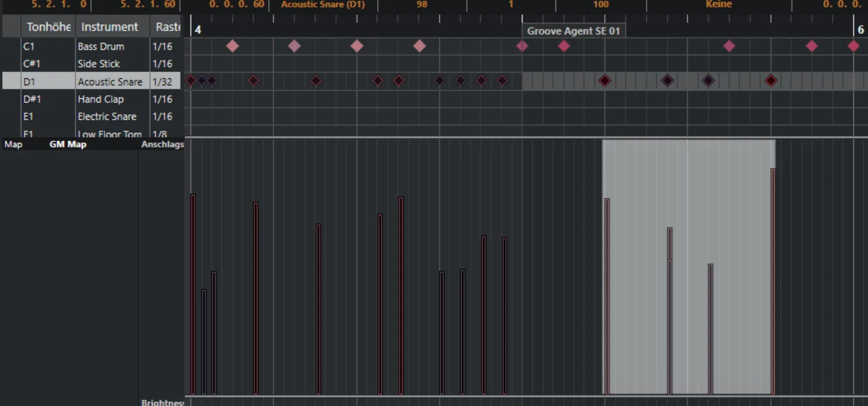The width and height of the screenshot is (868, 406).
Task: Select the Hand Clap instrument row
Action: [x=91, y=99]
